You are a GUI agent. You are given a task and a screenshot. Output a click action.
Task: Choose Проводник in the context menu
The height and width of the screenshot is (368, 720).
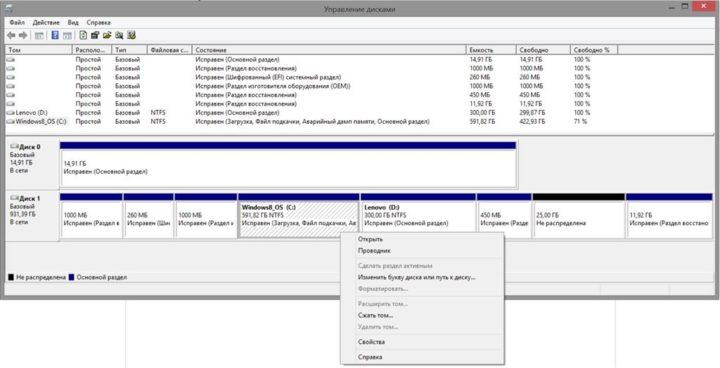[422, 251]
